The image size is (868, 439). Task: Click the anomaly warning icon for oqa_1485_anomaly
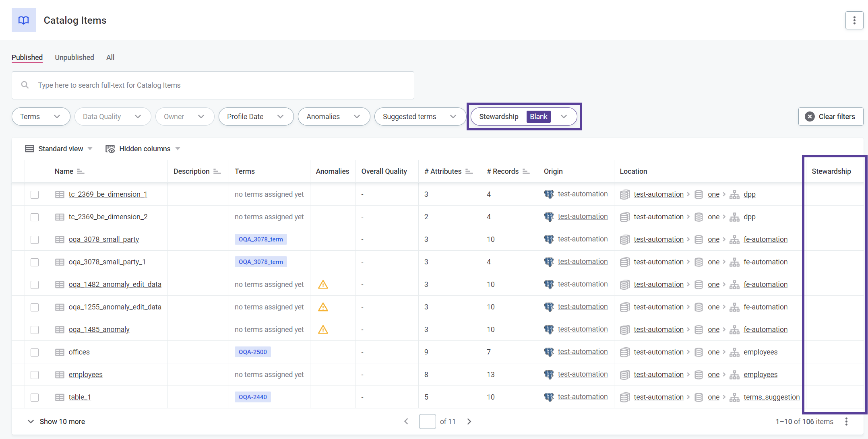pyautogui.click(x=323, y=330)
